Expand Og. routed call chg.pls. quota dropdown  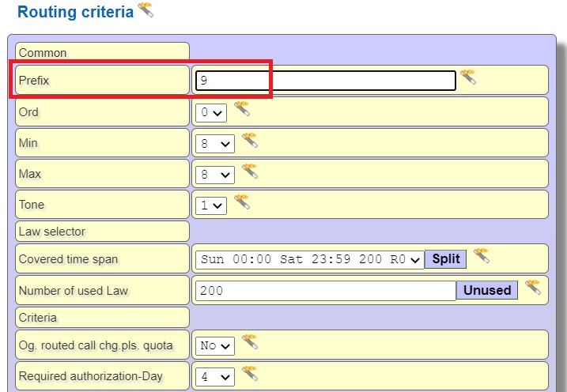point(215,346)
